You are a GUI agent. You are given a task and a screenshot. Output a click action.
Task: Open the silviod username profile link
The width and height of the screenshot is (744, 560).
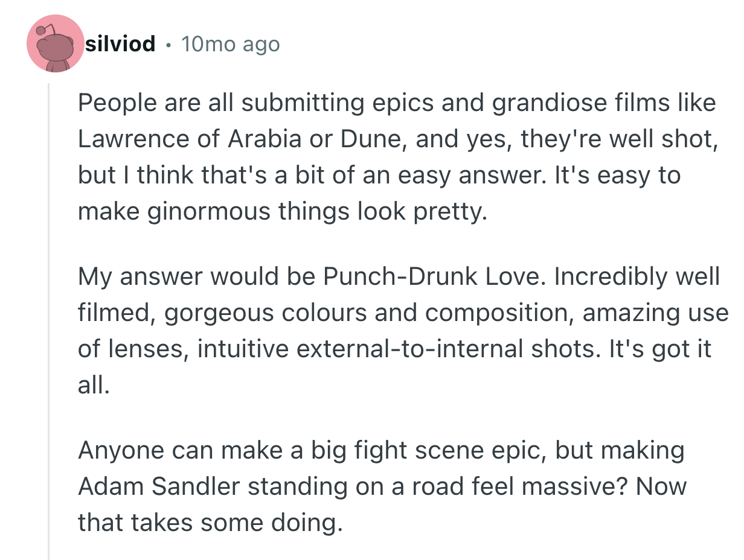click(x=121, y=44)
